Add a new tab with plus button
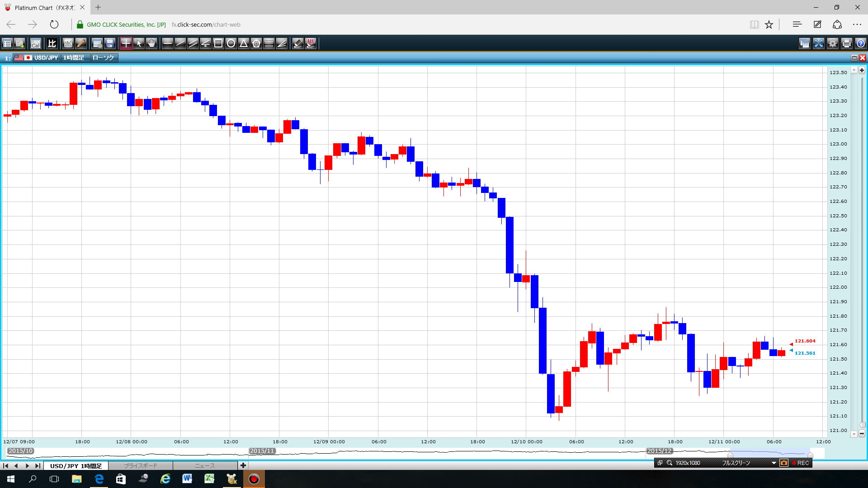Viewport: 868px width, 488px height. (x=243, y=465)
